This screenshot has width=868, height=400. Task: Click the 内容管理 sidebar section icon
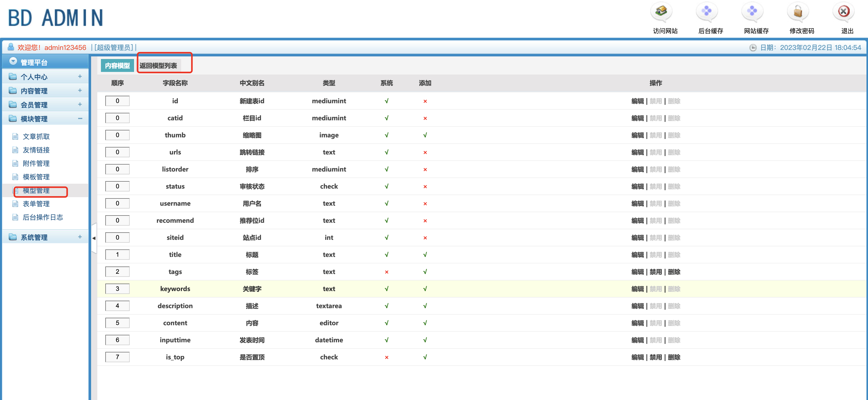[12, 91]
